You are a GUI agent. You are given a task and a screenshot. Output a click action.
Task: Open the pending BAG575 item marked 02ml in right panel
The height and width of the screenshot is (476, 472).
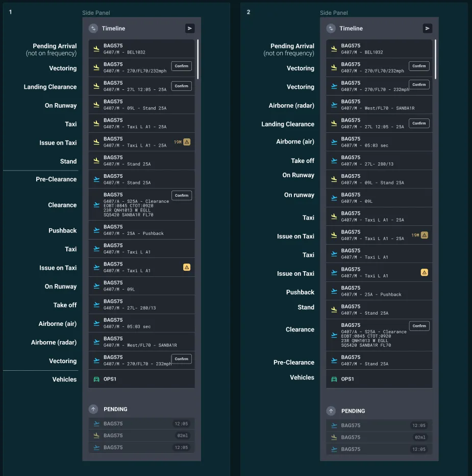pyautogui.click(x=379, y=437)
